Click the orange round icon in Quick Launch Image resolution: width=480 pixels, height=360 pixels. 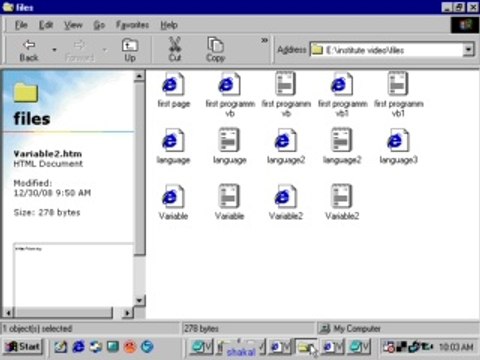pyautogui.click(x=130, y=347)
